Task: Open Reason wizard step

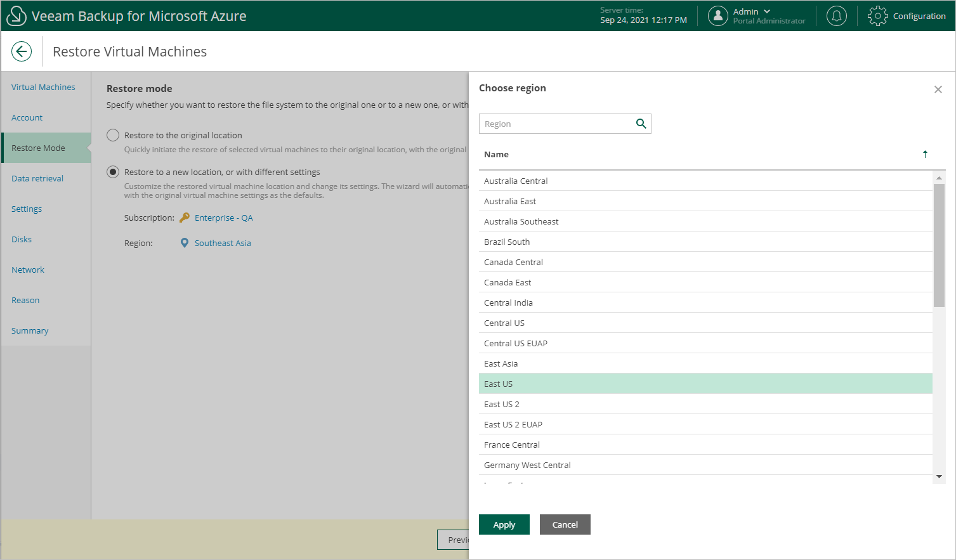Action: pos(25,300)
